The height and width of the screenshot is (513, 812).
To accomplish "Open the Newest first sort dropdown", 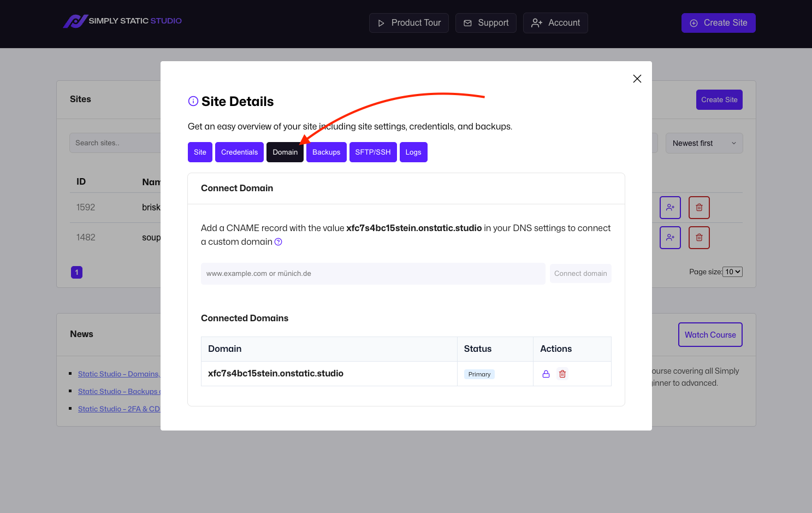I will pos(704,143).
